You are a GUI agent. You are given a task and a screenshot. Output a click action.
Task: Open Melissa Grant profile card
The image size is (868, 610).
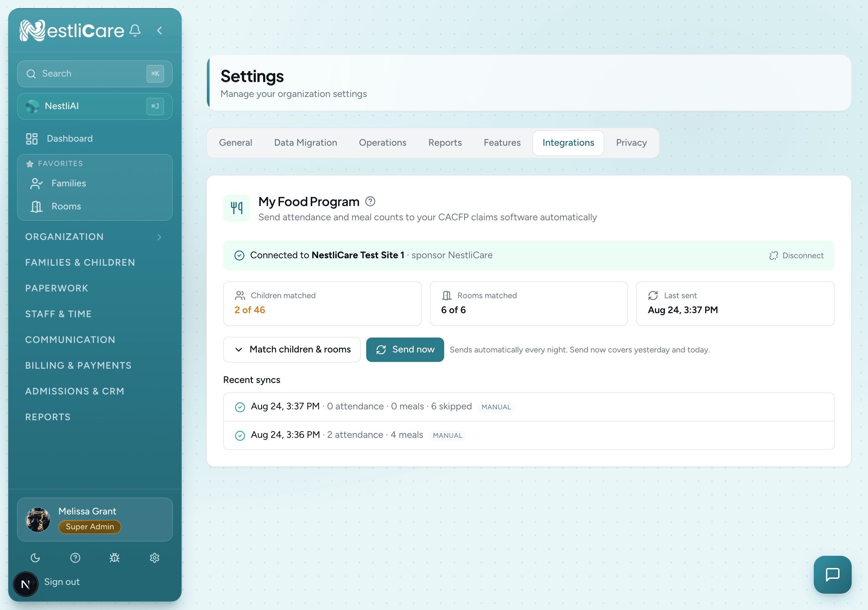click(95, 519)
